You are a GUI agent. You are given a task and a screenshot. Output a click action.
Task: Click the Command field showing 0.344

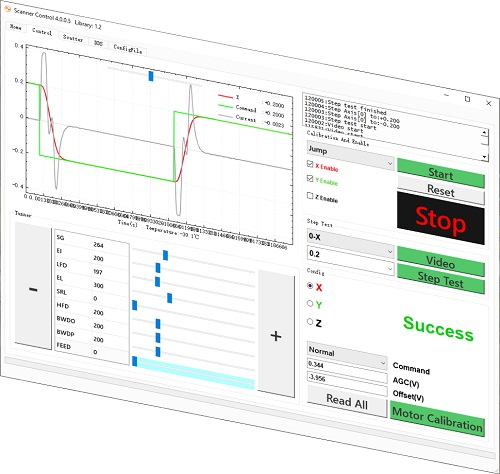click(x=347, y=370)
